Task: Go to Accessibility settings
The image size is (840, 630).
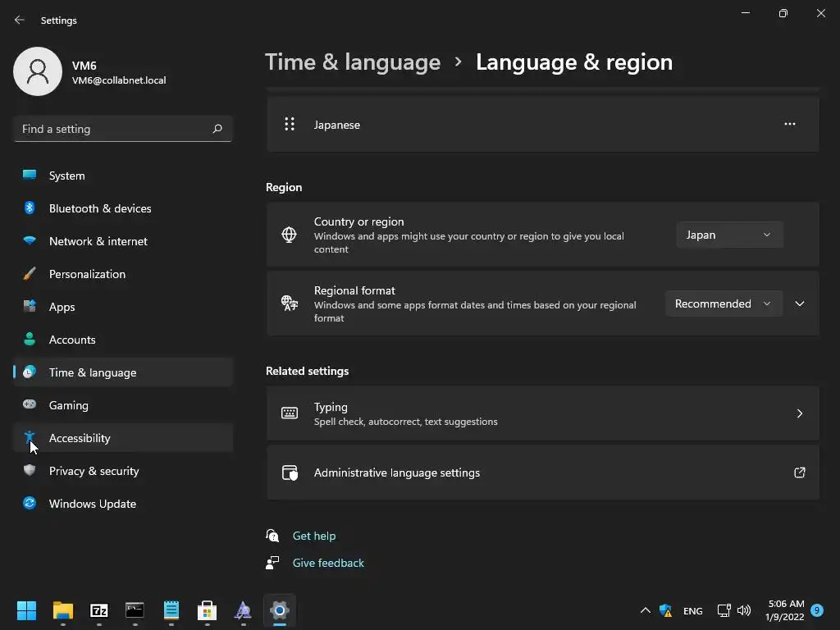Action: (123, 438)
